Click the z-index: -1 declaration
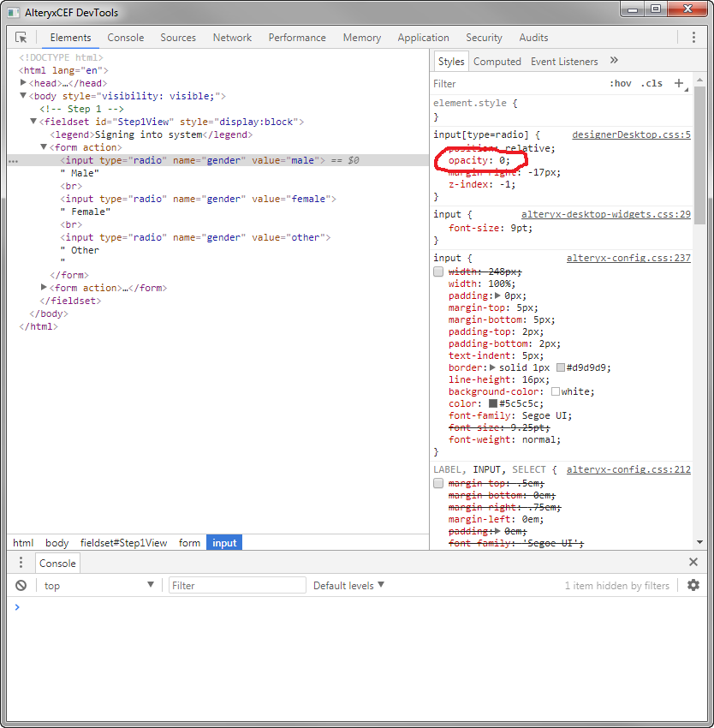714x728 pixels. coord(482,184)
